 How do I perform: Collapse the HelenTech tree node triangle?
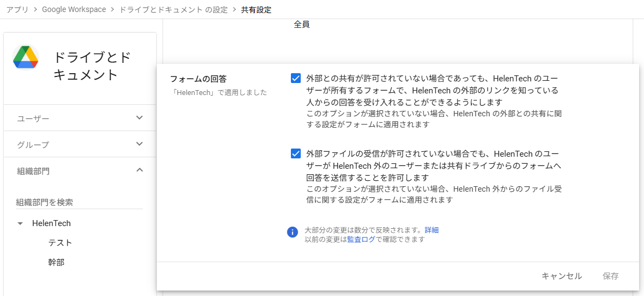[20, 224]
